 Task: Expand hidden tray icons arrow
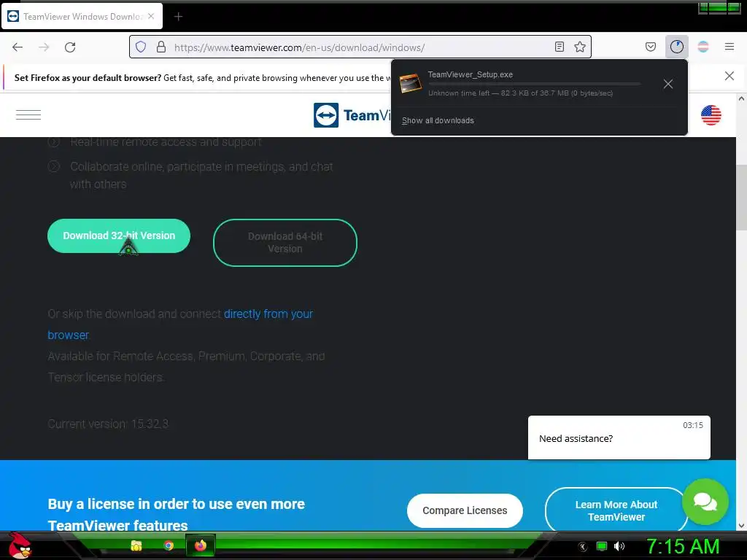coord(582,547)
